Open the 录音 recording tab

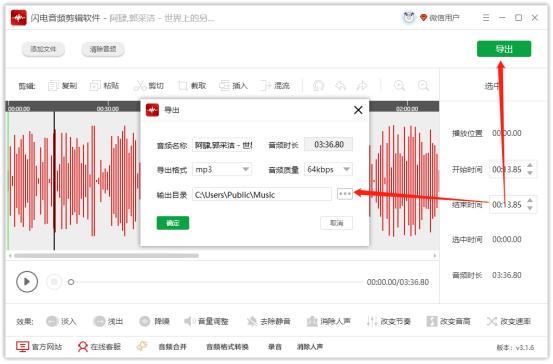(275, 347)
